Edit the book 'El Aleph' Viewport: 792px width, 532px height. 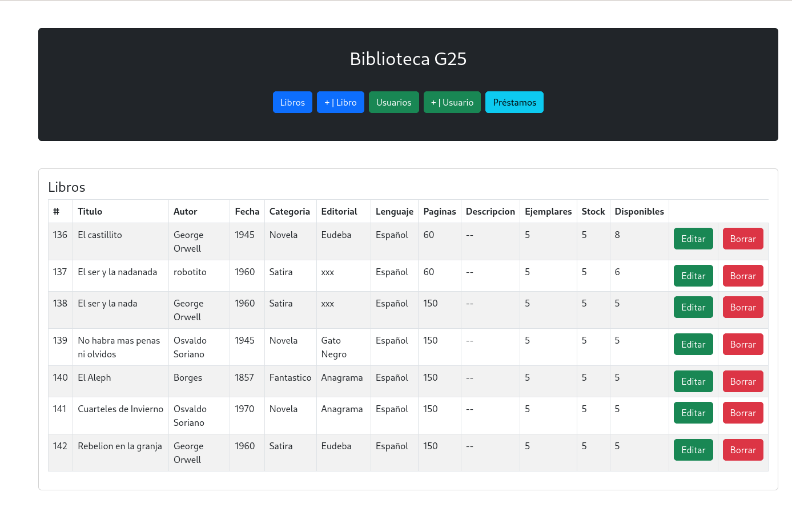click(x=693, y=381)
